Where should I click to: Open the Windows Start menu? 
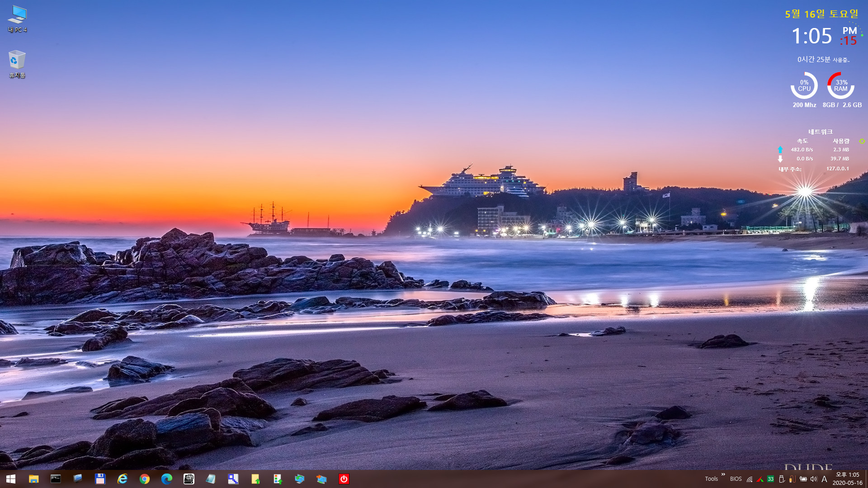[x=11, y=479]
